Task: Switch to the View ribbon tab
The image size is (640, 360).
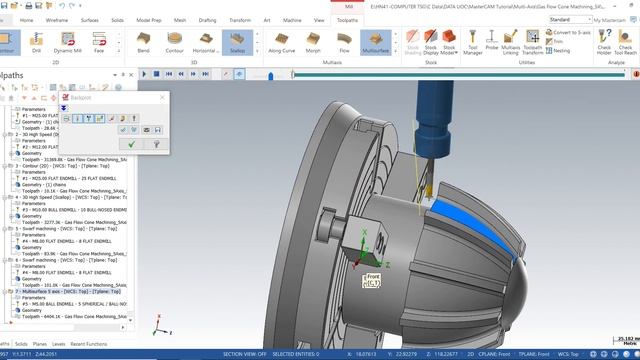Action: 319,20
